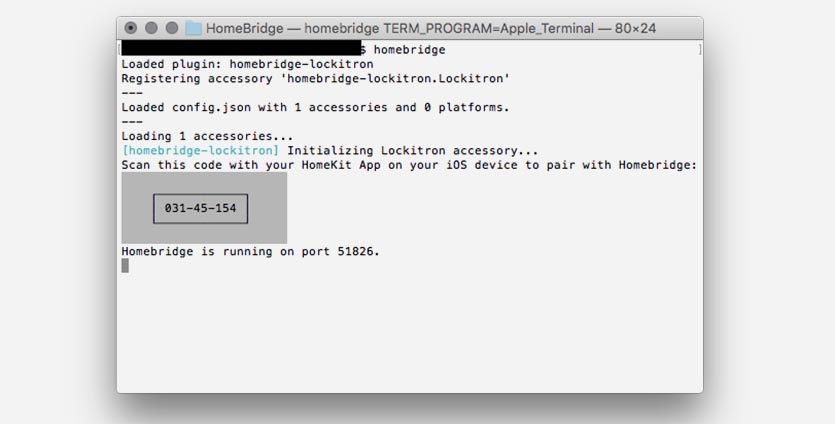Minimize the HomeBridge Terminal window
The width and height of the screenshot is (835, 424).
[x=151, y=28]
